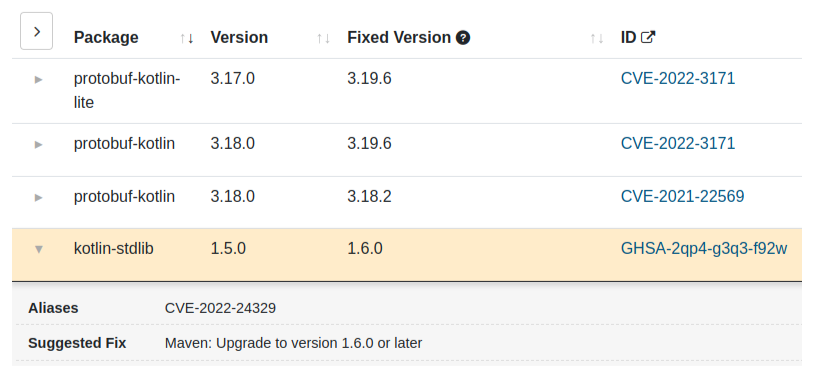Sort by the Package column header
The width and height of the screenshot is (815, 384).
[x=106, y=37]
